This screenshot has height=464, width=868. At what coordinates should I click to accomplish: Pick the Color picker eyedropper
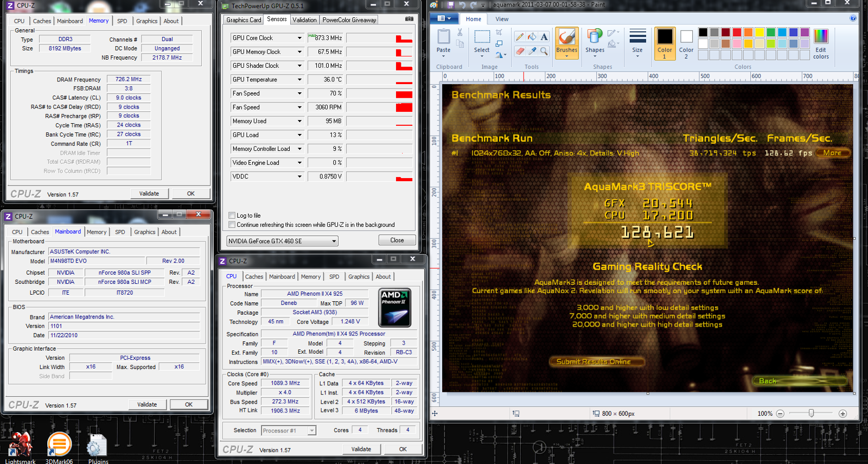[x=532, y=51]
